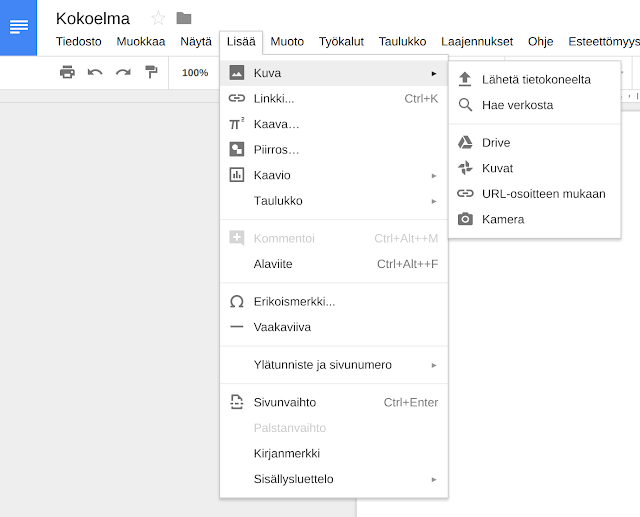This screenshot has width=640, height=517.
Task: Select Drive as image source
Action: (x=495, y=143)
